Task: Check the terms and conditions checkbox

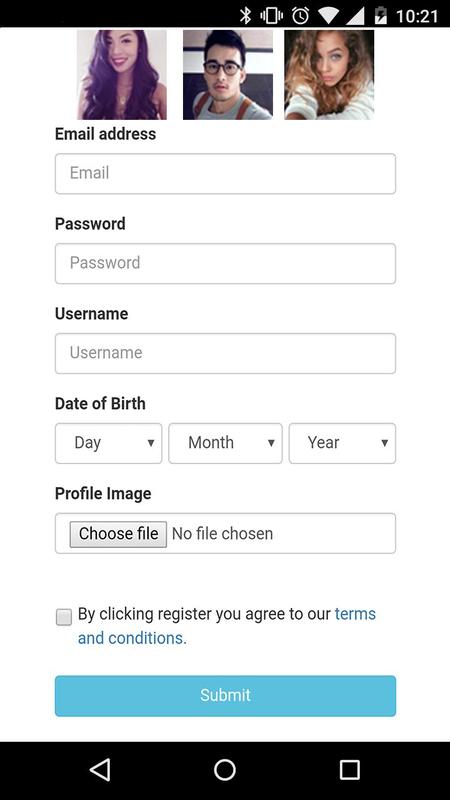Action: [64, 617]
